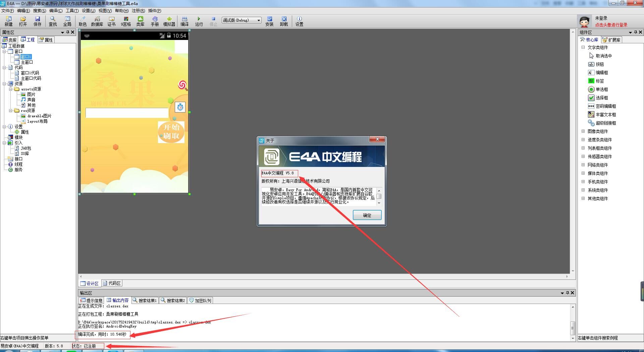
Task: Open the 取色 color picker tool
Action: point(83,21)
